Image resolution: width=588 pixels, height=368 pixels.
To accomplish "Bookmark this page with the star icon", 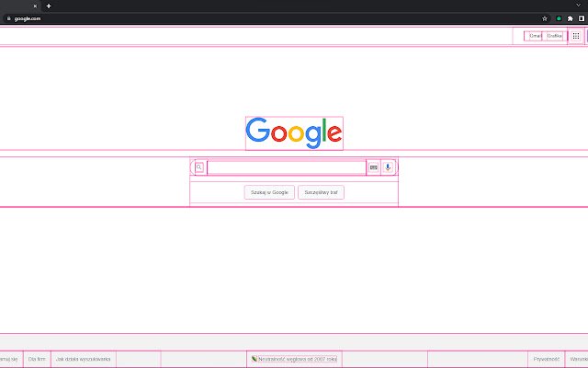I will 545,18.
